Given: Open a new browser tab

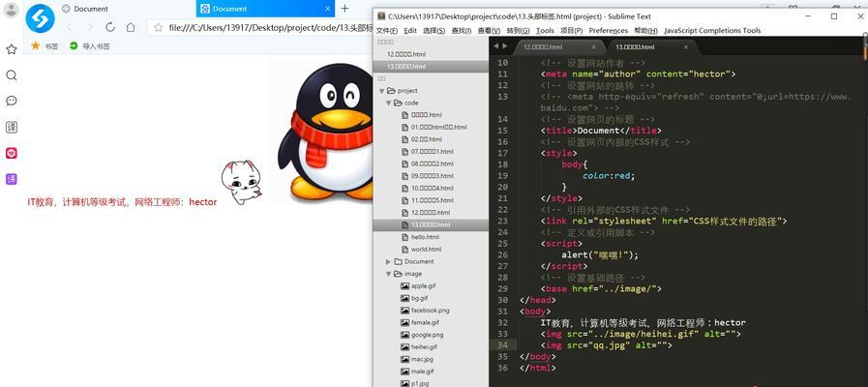Looking at the screenshot, I should (344, 9).
